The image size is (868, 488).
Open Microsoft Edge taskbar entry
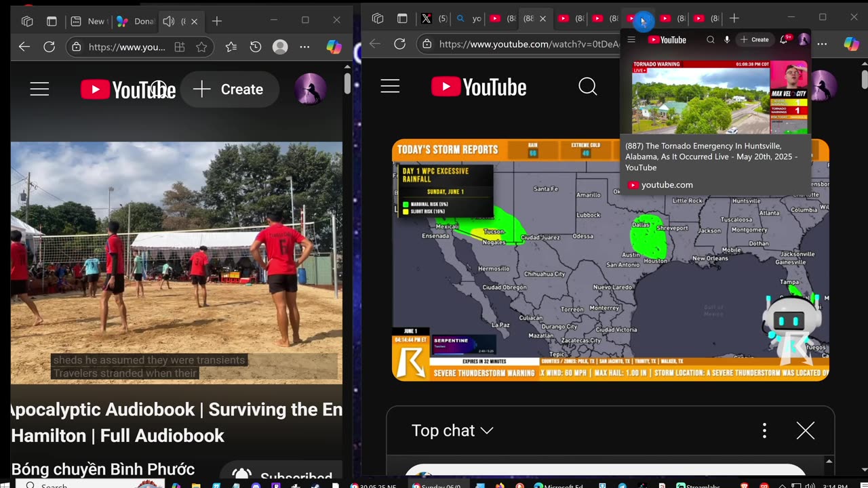click(559, 485)
